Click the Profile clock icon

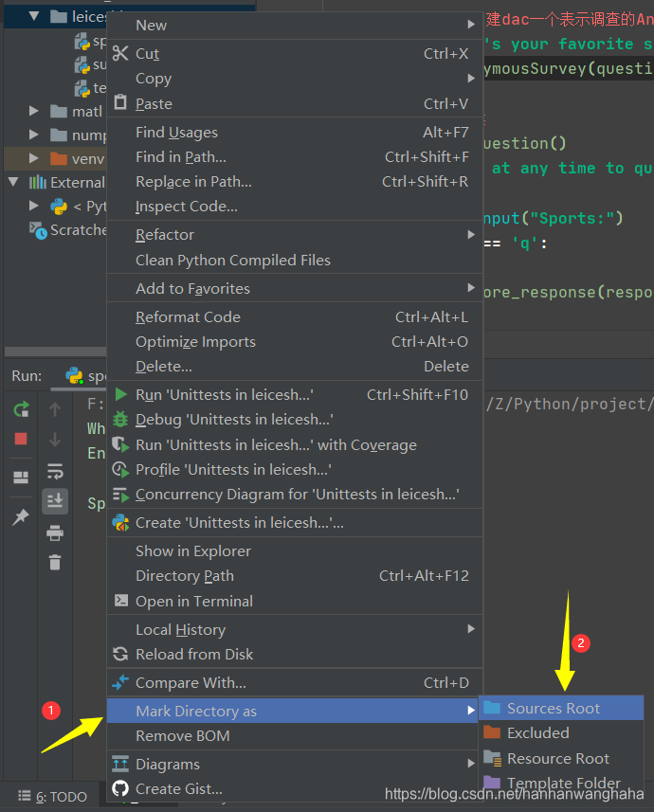click(x=120, y=470)
